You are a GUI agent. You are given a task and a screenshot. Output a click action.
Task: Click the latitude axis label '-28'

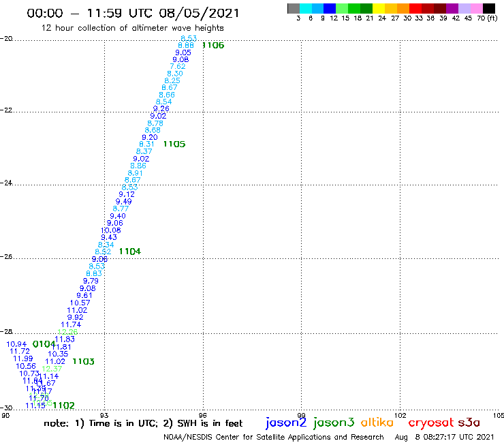[6, 331]
